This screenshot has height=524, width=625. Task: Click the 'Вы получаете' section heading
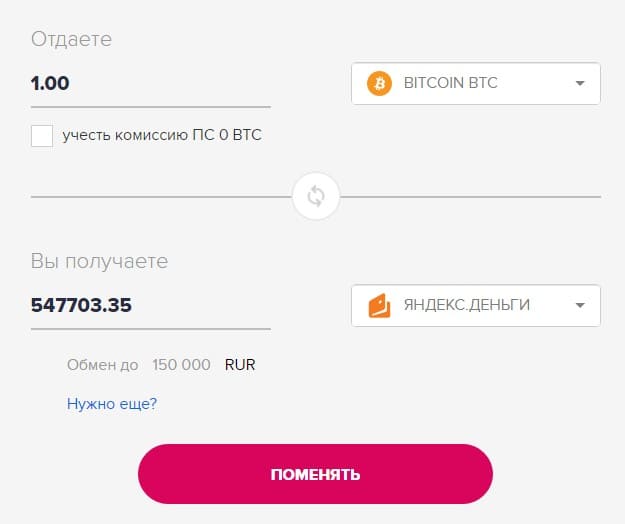click(x=99, y=262)
